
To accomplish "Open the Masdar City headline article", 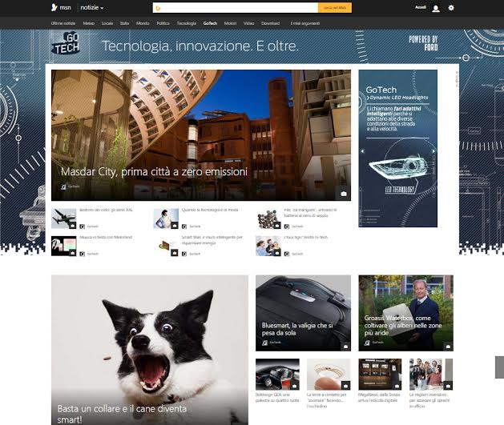I will (154, 172).
